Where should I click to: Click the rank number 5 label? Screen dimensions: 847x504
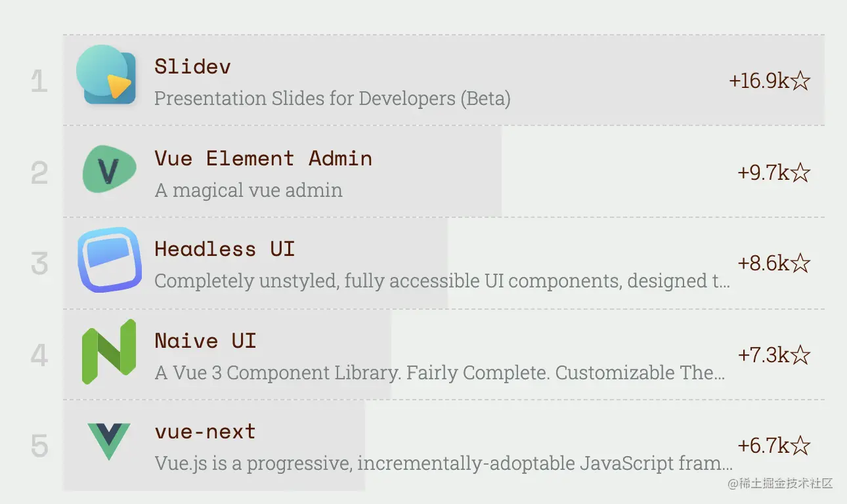(39, 446)
